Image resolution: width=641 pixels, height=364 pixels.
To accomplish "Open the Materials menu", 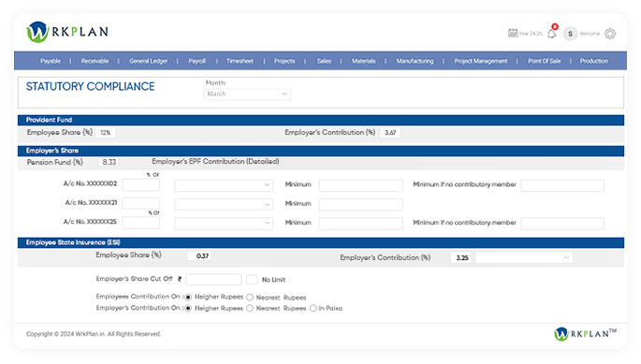I will pos(364,61).
